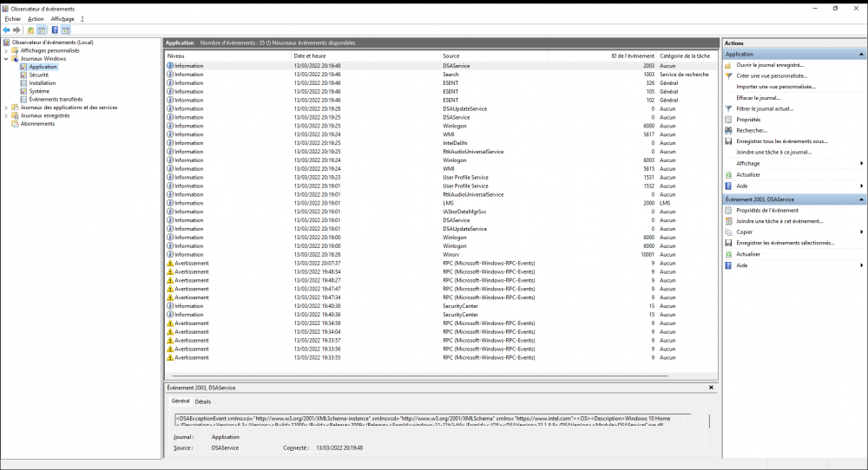This screenshot has width=868, height=470.
Task: Select root 'Observateur d'événements (Local)' node
Action: pyautogui.click(x=53, y=42)
